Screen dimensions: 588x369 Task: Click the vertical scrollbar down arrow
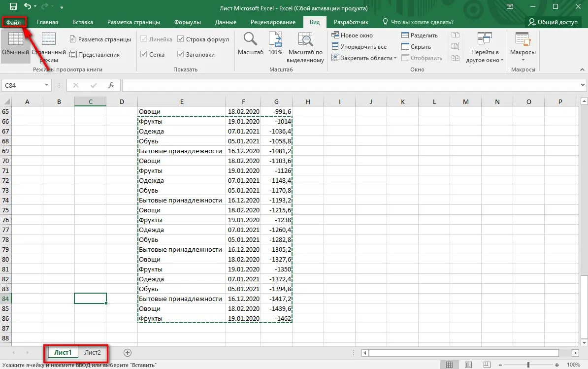[x=584, y=343]
